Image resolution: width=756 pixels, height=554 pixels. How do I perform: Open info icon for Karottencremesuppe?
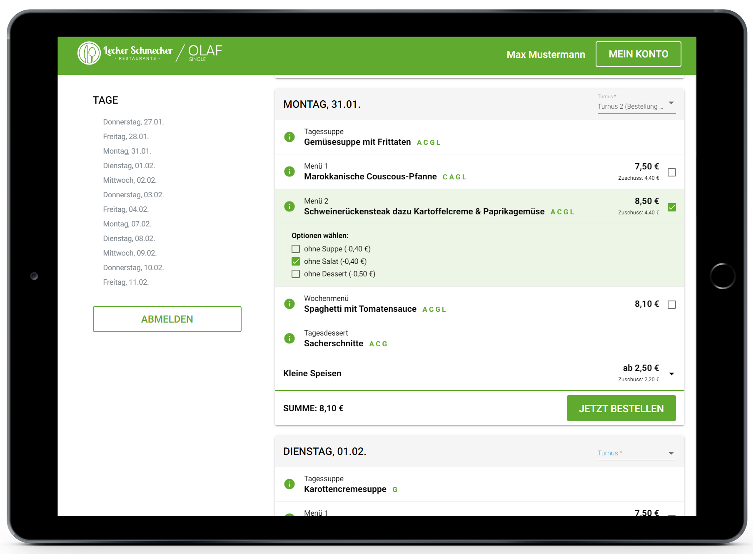pos(289,484)
